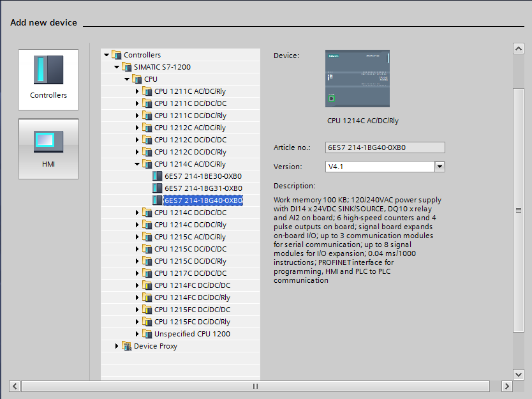Collapse the SIMATIC S7-1200 node
Viewport: 532px width, 399px height.
coord(117,67)
